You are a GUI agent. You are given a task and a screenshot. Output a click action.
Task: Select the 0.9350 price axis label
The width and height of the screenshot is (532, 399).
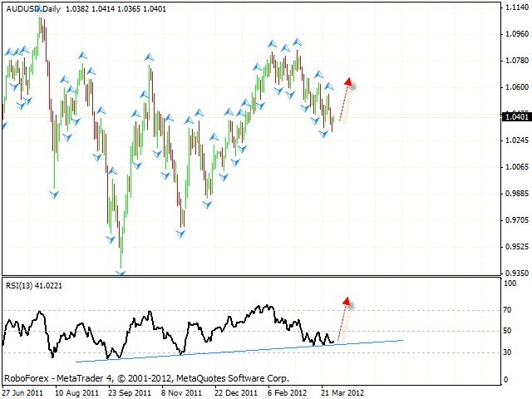click(517, 273)
